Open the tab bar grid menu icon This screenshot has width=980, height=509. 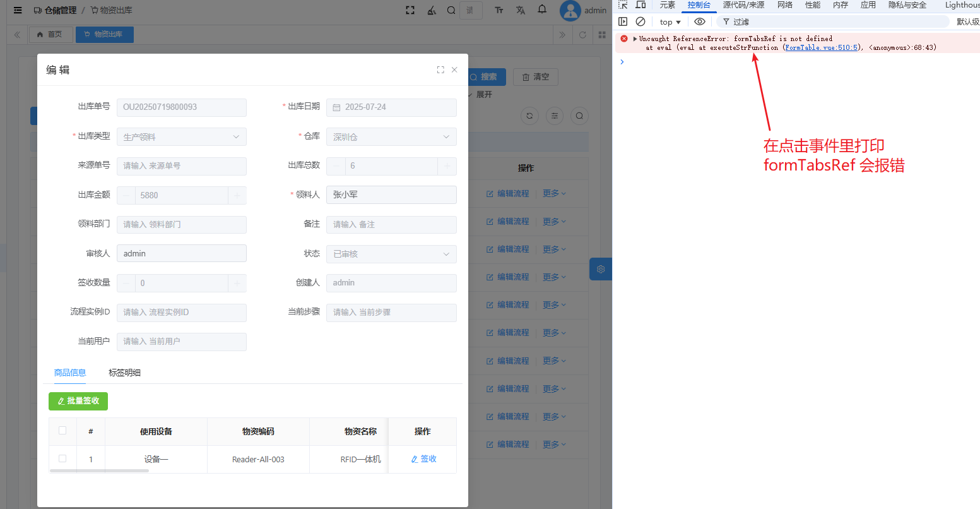[x=602, y=35]
